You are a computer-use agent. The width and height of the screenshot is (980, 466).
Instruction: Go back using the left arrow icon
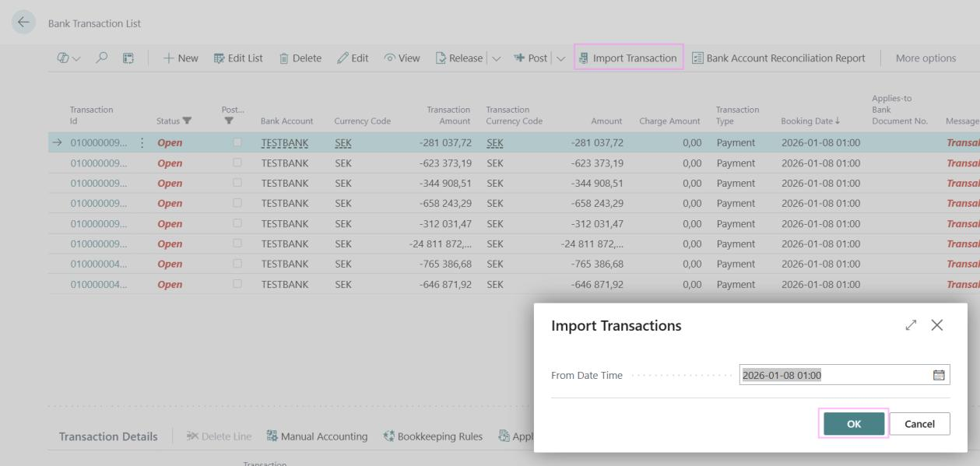click(x=24, y=23)
